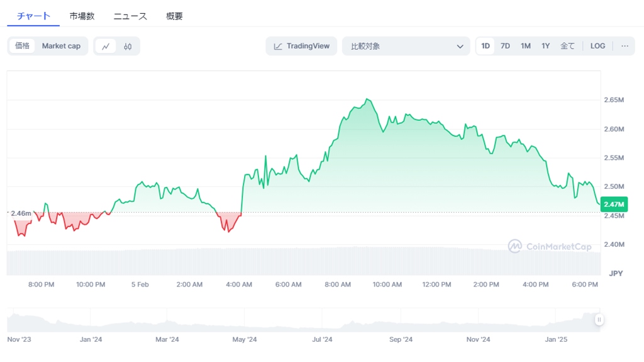644x362 pixels.
Task: Go to the 概要 tab
Action: click(x=174, y=16)
